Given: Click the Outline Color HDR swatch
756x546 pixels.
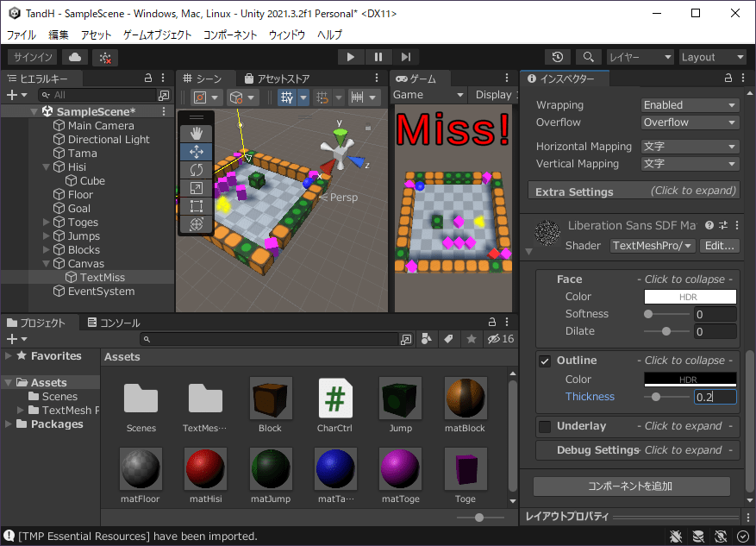Looking at the screenshot, I should (x=690, y=380).
